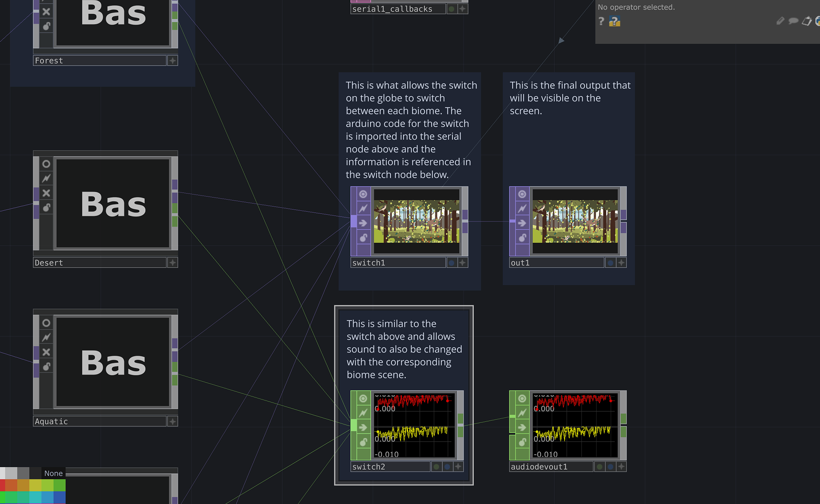Click the switch1 node name field
The image size is (820, 504).
(397, 263)
